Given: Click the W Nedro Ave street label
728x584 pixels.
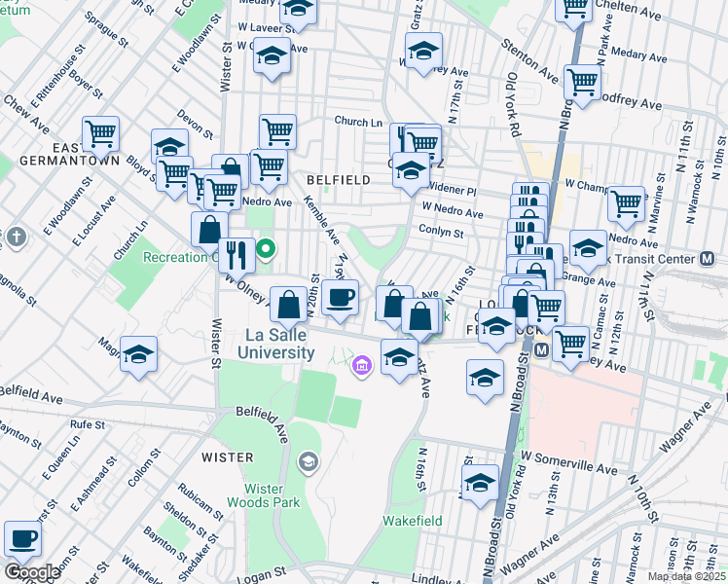Looking at the screenshot, I should [x=453, y=210].
